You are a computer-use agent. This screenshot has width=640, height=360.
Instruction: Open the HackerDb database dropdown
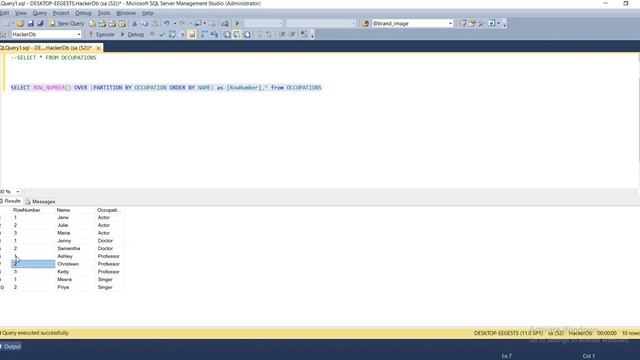click(x=78, y=34)
